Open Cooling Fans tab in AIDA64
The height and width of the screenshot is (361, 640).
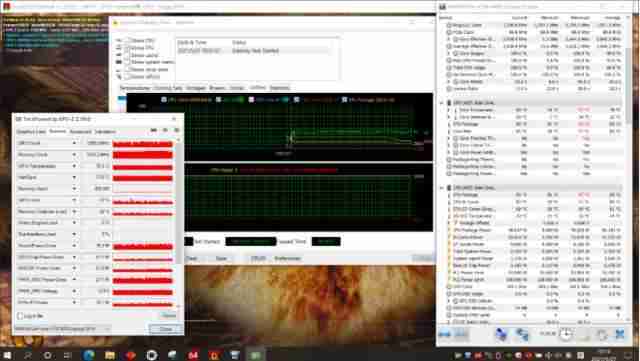click(x=168, y=88)
